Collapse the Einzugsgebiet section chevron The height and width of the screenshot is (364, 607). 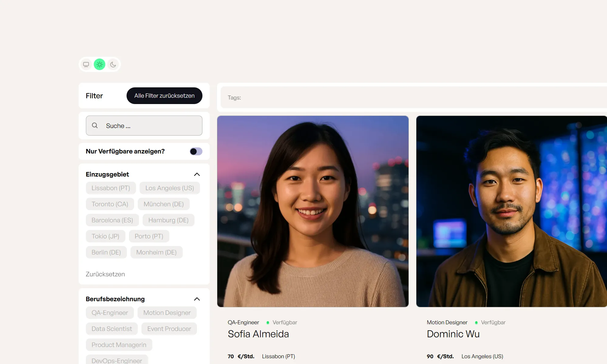tap(197, 174)
